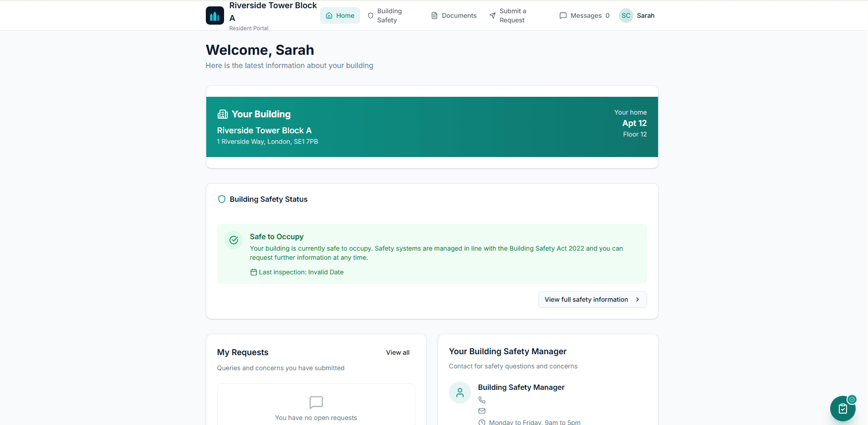Click the My Requests heading
The height and width of the screenshot is (425, 868).
[243, 352]
